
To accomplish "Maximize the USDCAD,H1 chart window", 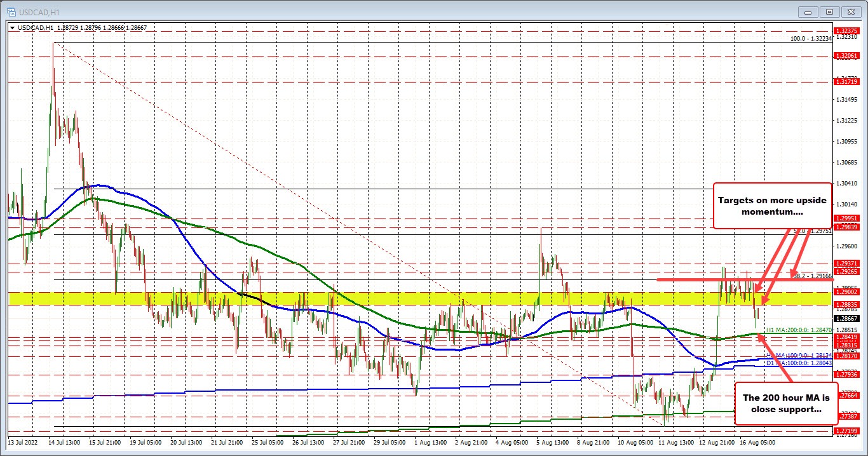I will click(x=829, y=11).
